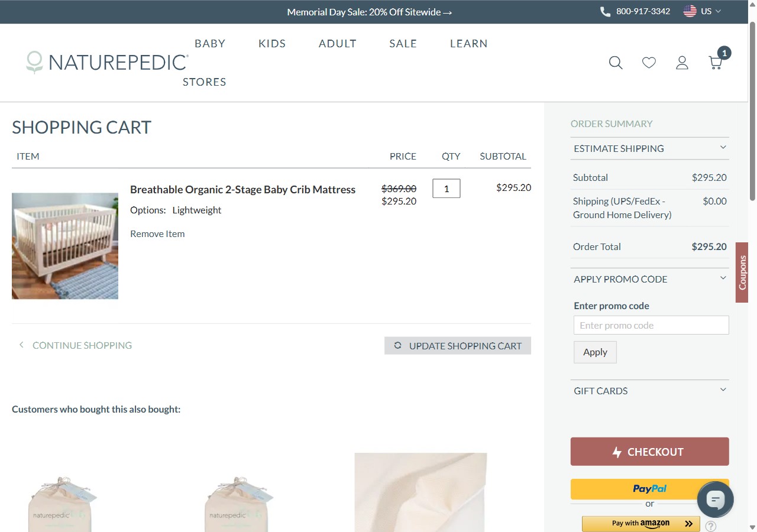Screen dimensions: 757x532
Task: Open the shopping cart icon
Action: (x=716, y=61)
